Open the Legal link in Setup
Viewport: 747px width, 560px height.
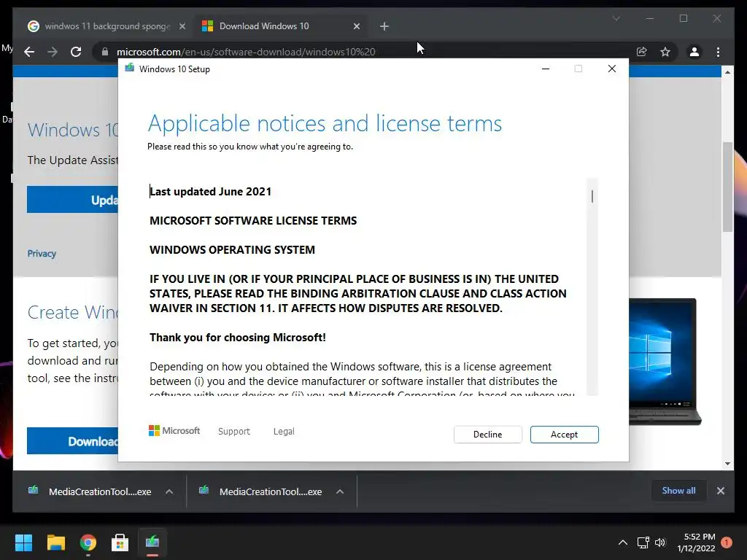point(284,431)
